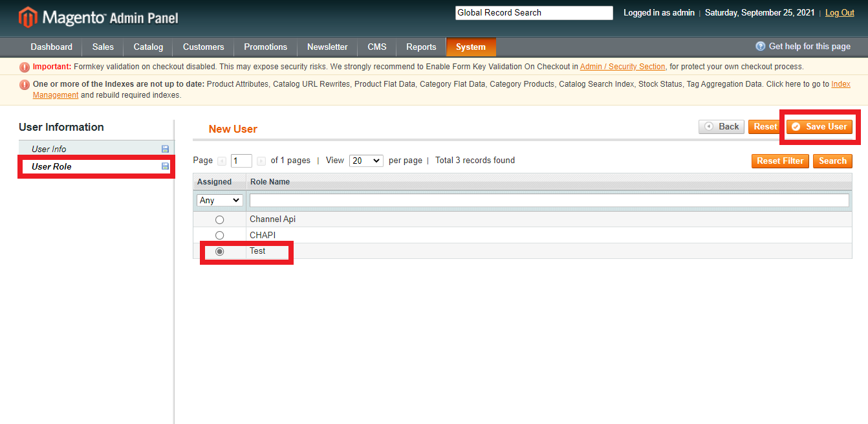Select the Channel Api role radio button
The image size is (868, 424).
(x=219, y=220)
